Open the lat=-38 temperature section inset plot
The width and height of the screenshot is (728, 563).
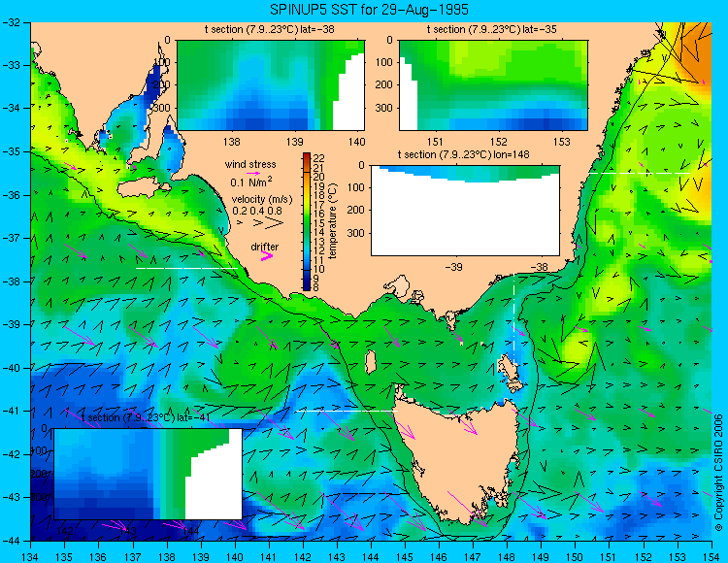coord(271,85)
